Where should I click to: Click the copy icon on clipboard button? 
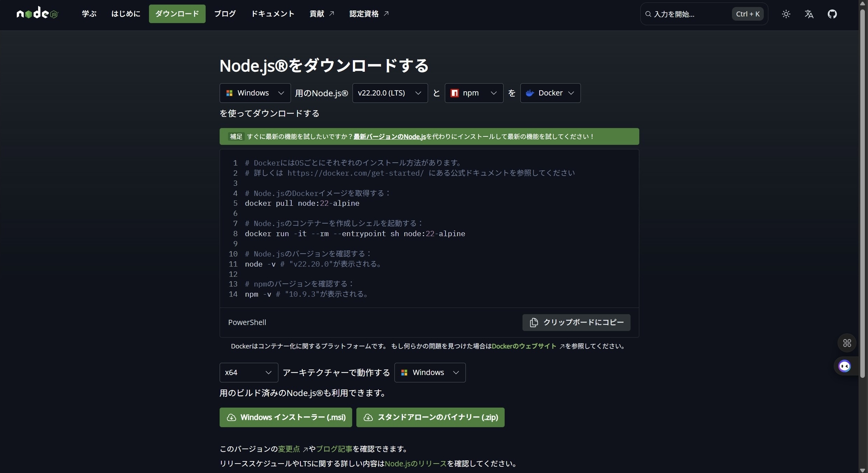(534, 322)
